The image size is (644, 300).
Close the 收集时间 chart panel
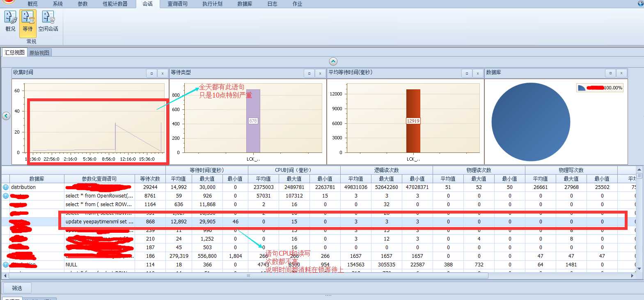coord(163,73)
